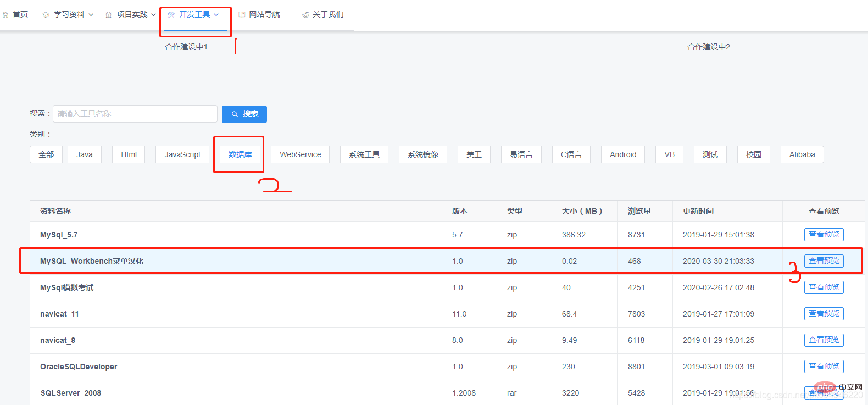
Task: Click the navicat_8 name
Action: click(x=58, y=340)
